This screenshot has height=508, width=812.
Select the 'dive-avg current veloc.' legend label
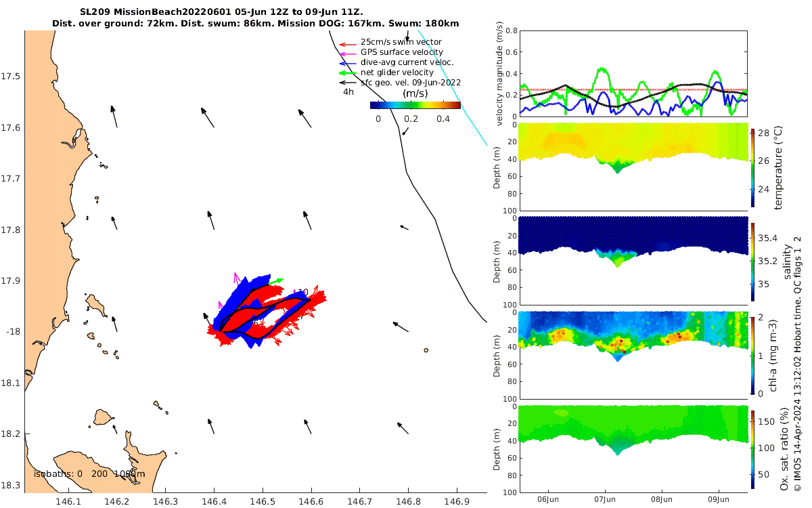click(x=407, y=62)
